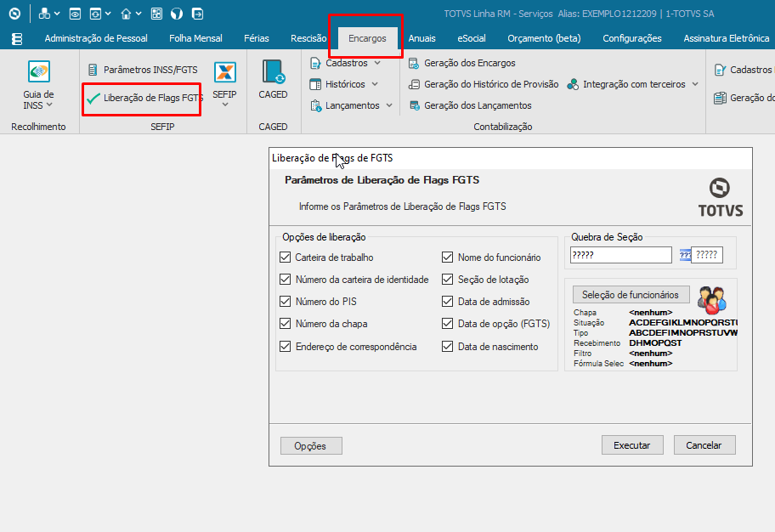Expand Históricos dropdown chevron
This screenshot has width=775, height=532.
(x=375, y=84)
